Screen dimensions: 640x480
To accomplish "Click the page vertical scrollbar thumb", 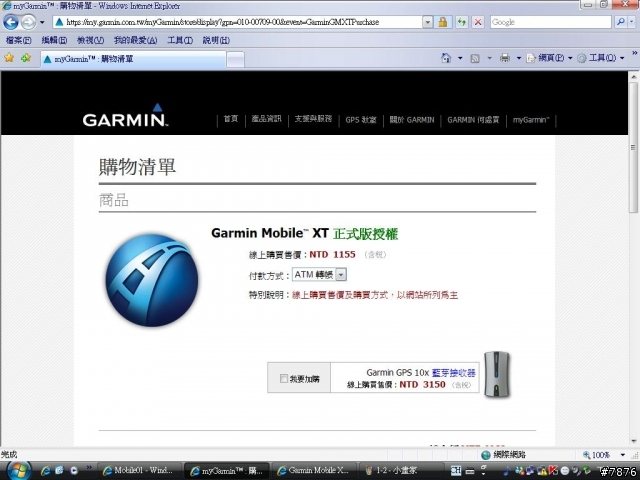I will point(633,147).
